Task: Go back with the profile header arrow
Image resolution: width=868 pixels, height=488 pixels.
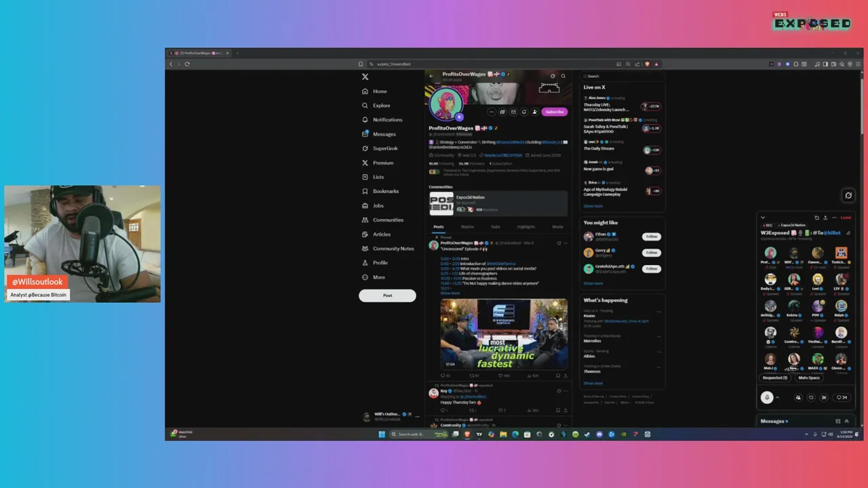Action: (431, 76)
